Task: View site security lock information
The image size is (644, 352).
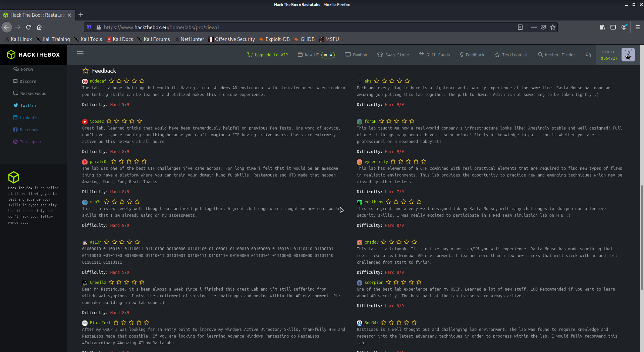Action: click(x=98, y=27)
